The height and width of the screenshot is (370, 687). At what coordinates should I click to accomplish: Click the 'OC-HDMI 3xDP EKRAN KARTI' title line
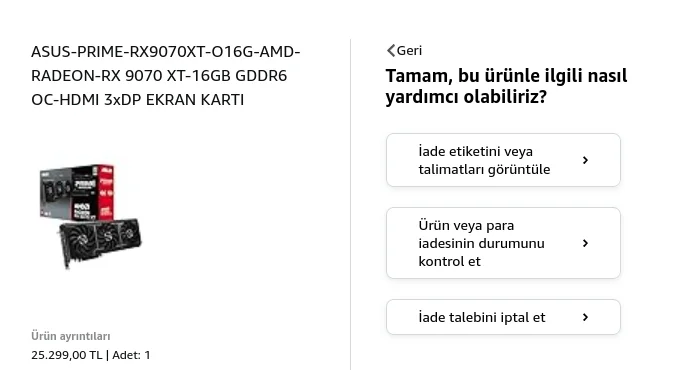click(138, 100)
